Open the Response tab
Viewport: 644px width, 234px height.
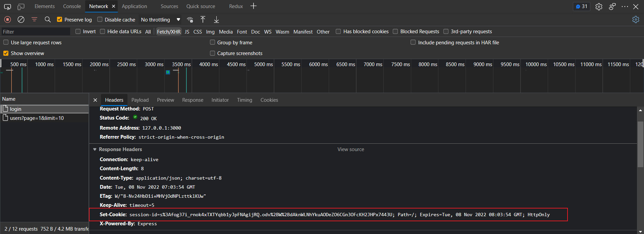point(193,100)
